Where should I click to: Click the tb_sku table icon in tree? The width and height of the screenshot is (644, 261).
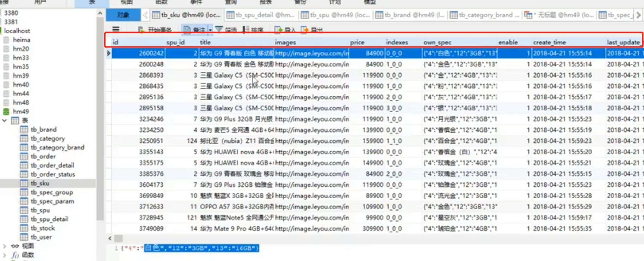click(x=24, y=183)
